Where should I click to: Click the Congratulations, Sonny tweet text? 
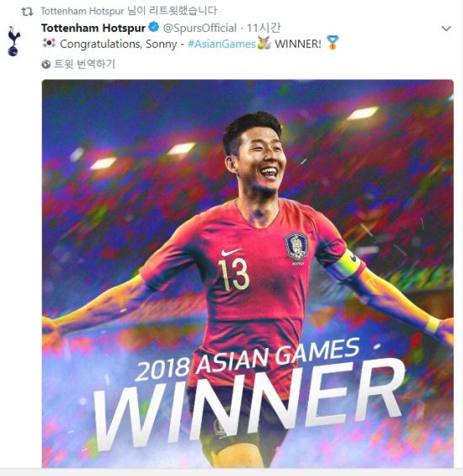(119, 44)
